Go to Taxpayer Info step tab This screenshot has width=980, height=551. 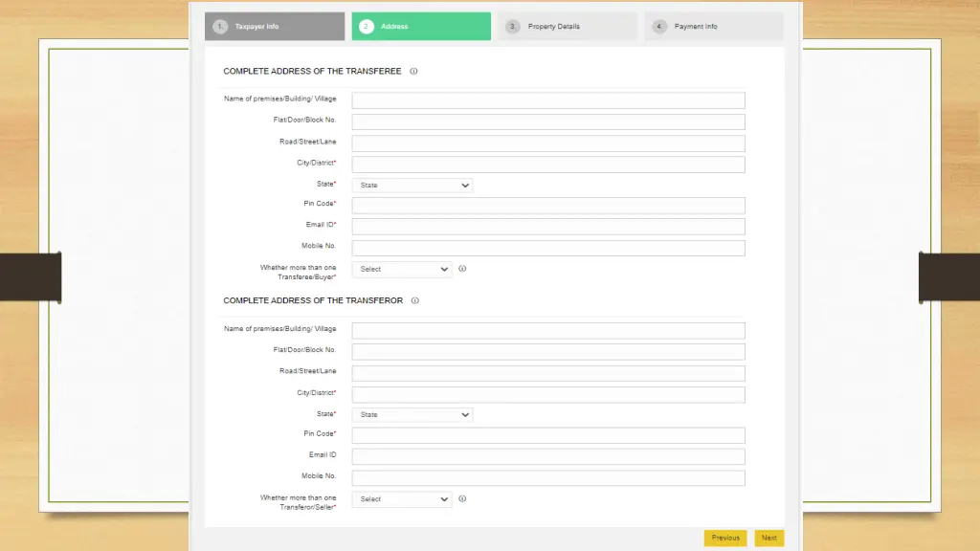coord(275,26)
